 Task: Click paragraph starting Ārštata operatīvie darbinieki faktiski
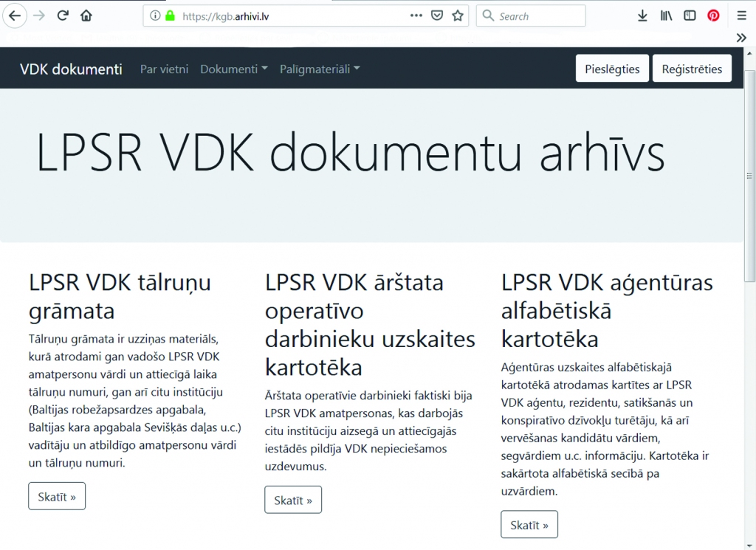click(368, 430)
